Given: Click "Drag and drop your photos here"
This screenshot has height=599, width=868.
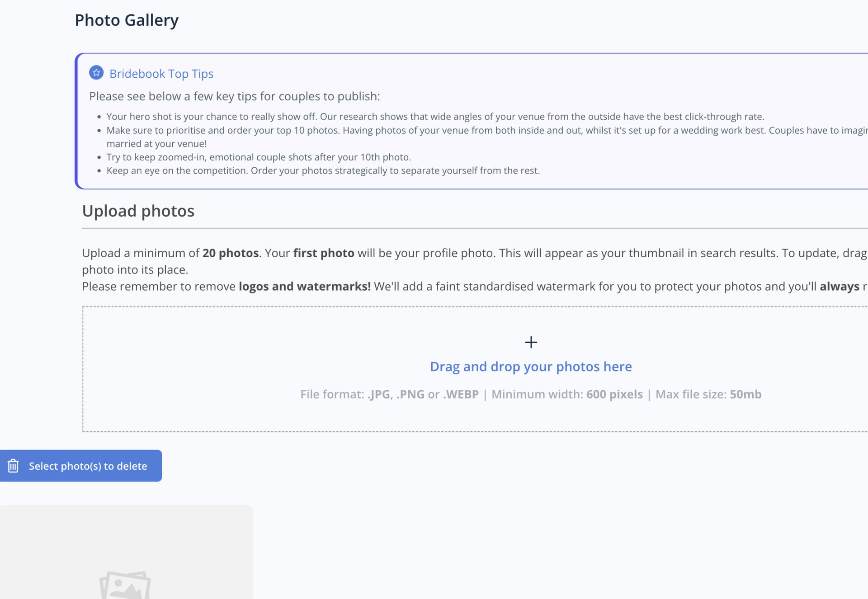Looking at the screenshot, I should 531,367.
